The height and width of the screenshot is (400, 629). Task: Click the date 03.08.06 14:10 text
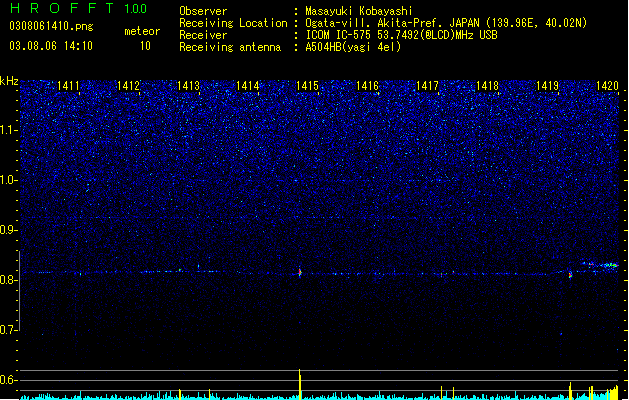pos(51,46)
